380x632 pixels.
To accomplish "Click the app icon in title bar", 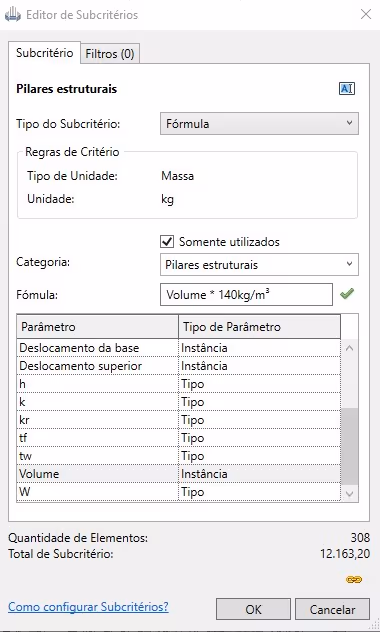I will click(x=12, y=15).
